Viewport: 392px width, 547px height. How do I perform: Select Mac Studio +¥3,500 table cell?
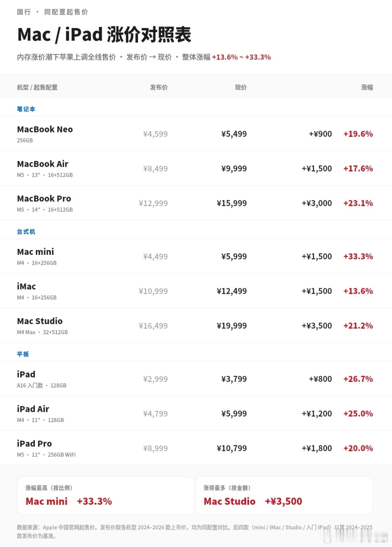tap(317, 326)
